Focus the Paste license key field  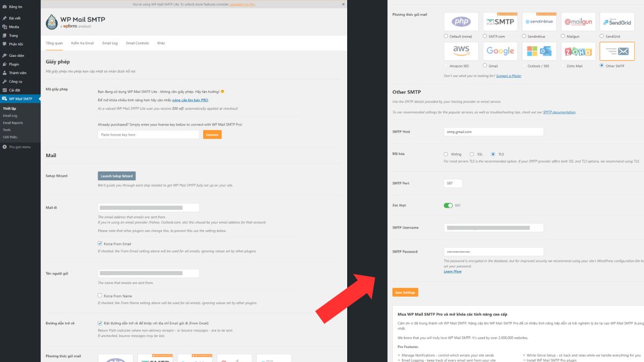pos(149,135)
